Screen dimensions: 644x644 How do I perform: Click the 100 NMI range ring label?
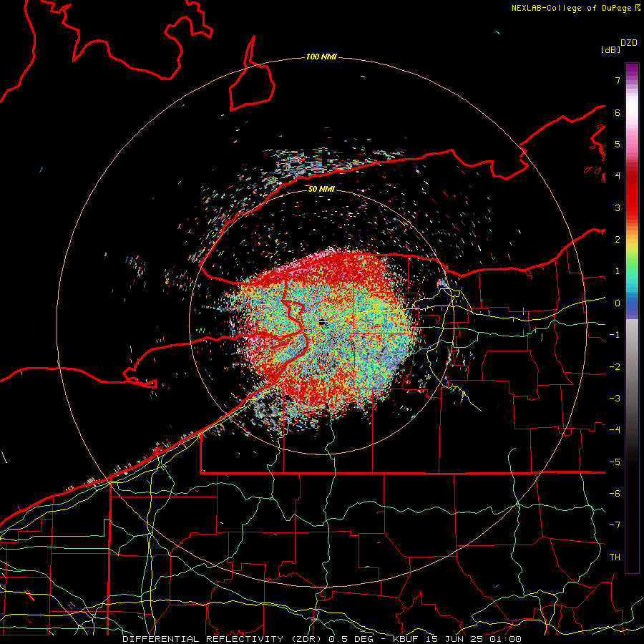click(321, 57)
